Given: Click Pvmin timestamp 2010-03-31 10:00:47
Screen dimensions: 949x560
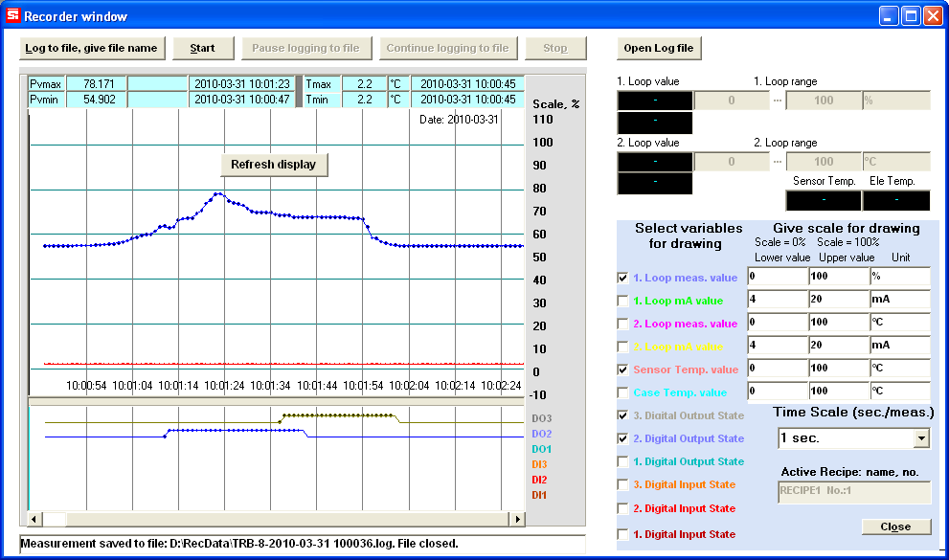Looking at the screenshot, I should pyautogui.click(x=242, y=100).
